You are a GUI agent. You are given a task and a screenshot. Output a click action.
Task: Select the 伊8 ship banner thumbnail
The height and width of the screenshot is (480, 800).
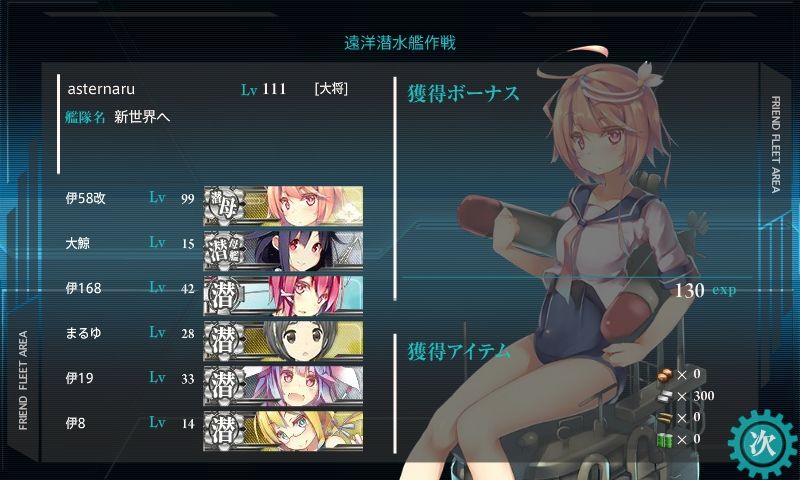tap(283, 431)
